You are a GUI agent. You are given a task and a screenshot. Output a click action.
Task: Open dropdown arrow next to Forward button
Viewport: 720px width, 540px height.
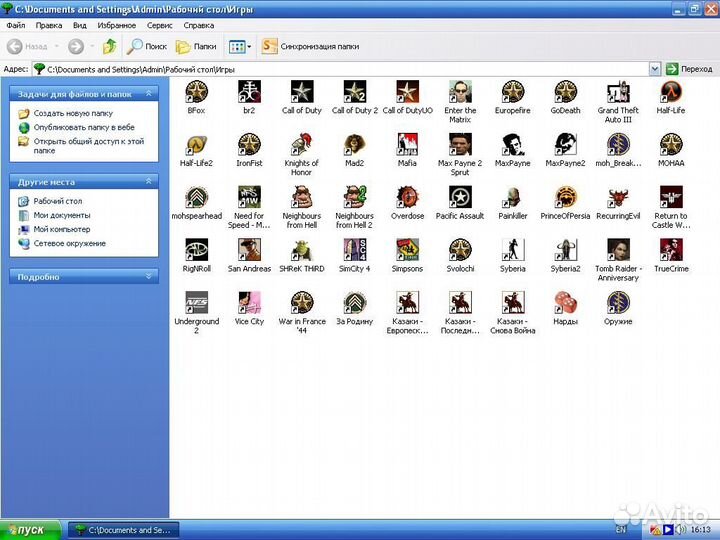tap(92, 46)
